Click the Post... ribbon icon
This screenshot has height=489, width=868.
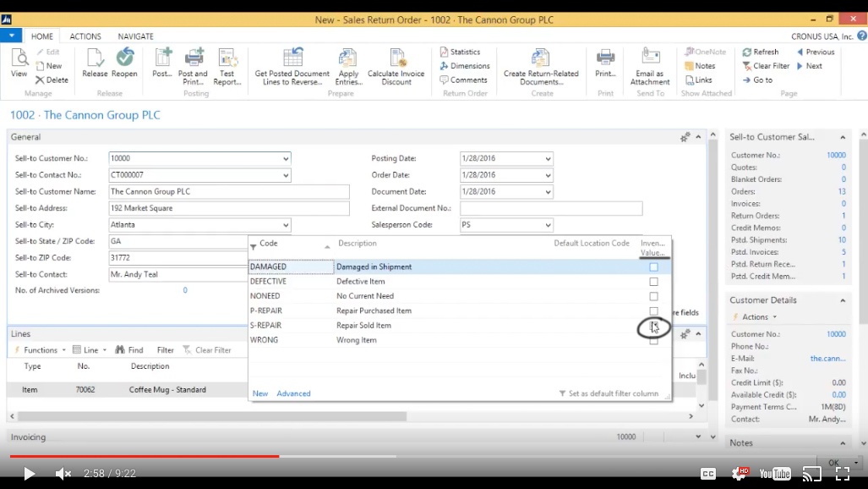coord(162,63)
